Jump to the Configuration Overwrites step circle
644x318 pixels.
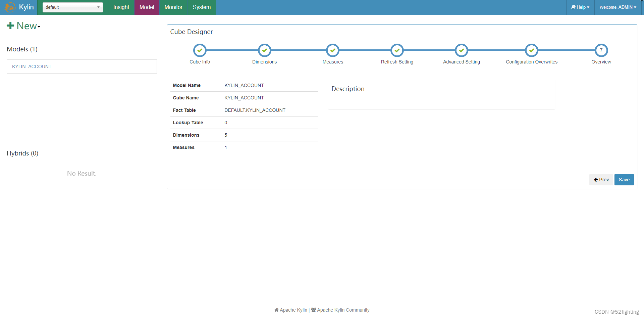[532, 50]
